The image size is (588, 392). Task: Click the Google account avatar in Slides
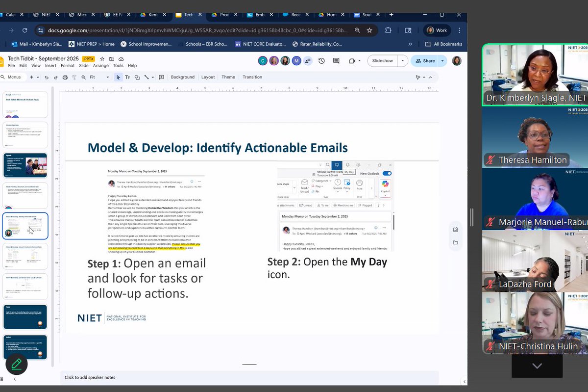point(457,61)
